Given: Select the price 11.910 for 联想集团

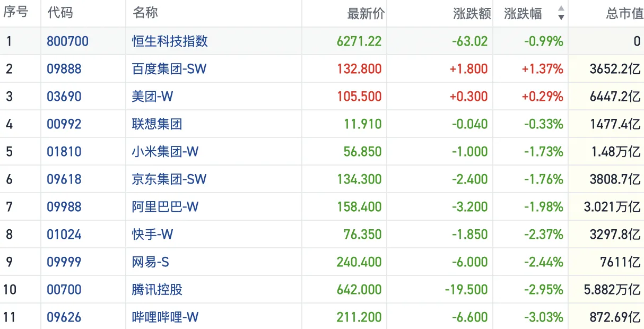Looking at the screenshot, I should tap(362, 124).
